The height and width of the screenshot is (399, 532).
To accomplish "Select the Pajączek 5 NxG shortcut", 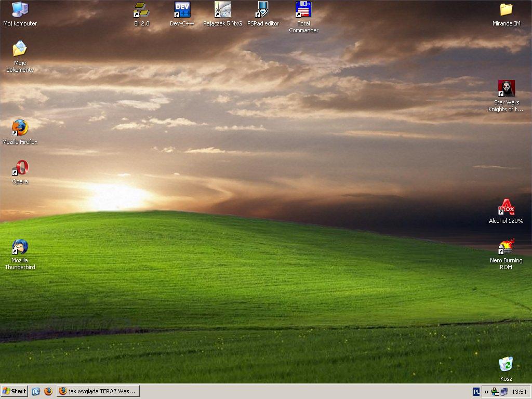I will pos(222,14).
